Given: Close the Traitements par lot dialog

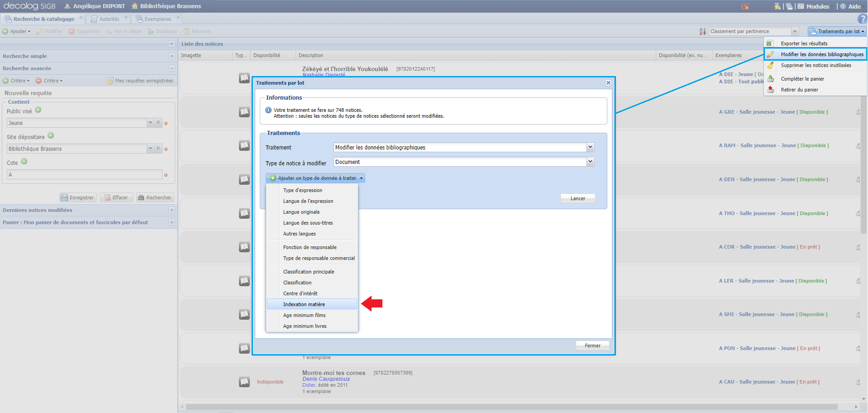Looking at the screenshot, I should pos(608,83).
